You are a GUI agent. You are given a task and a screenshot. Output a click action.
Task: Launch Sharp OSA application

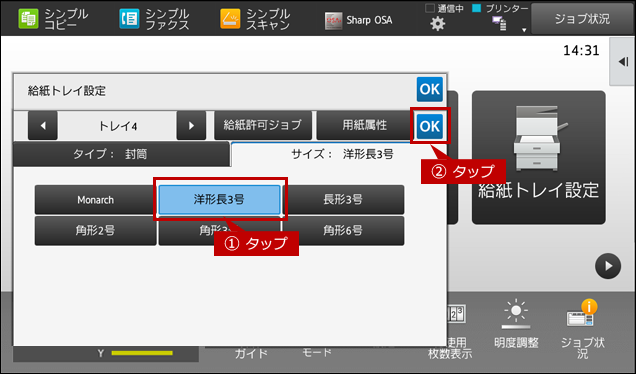[359, 20]
